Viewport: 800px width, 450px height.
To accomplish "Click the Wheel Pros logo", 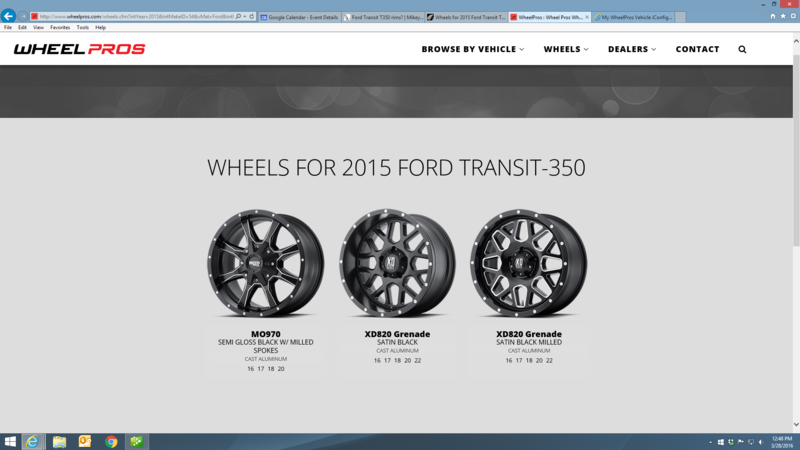I will [80, 49].
